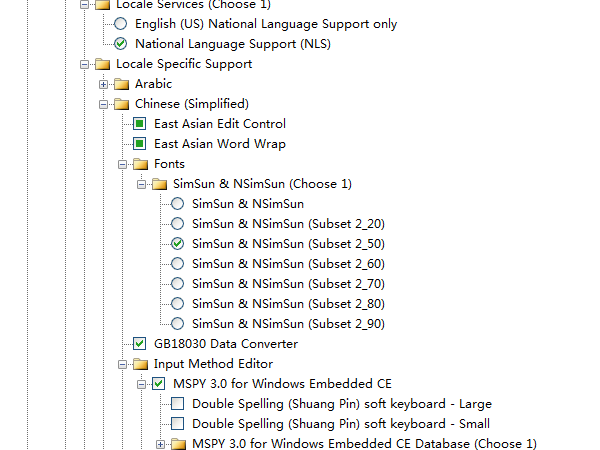600x450 pixels.
Task: Click the Fonts folder icon
Action: [140, 164]
